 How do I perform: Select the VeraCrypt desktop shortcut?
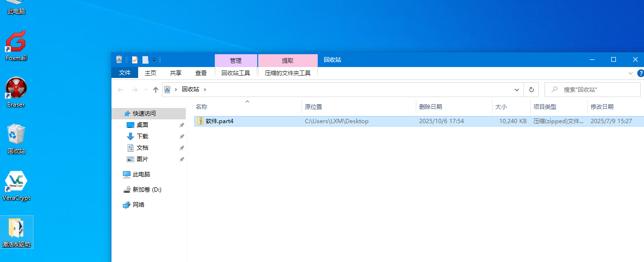pos(16,185)
